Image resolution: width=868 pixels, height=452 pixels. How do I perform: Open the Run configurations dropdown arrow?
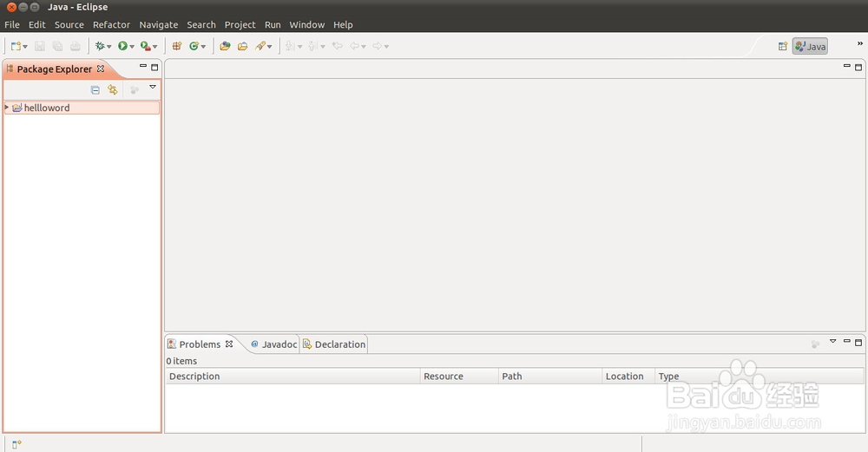(132, 47)
